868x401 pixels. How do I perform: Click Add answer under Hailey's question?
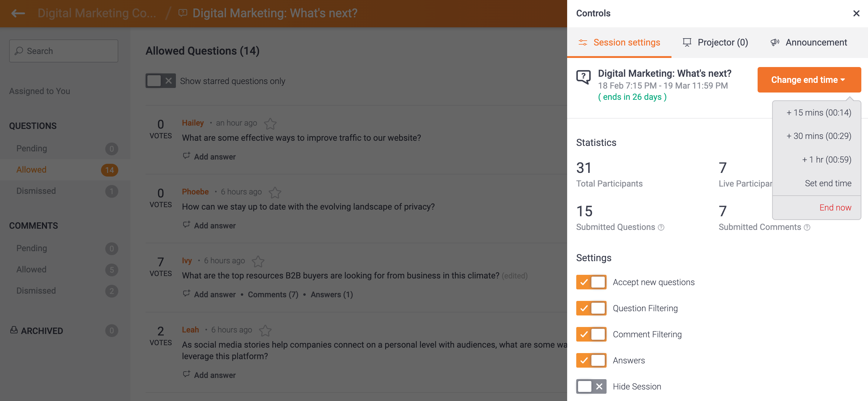(215, 157)
